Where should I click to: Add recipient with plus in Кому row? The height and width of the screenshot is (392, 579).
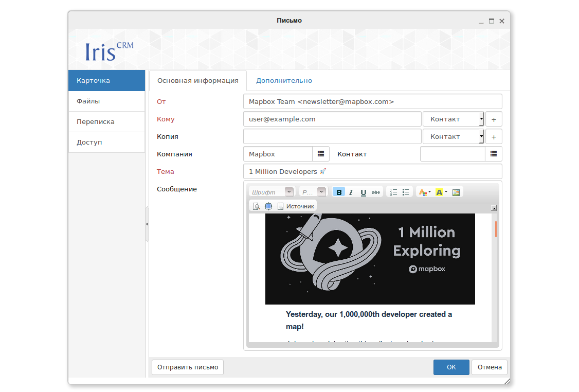point(494,119)
